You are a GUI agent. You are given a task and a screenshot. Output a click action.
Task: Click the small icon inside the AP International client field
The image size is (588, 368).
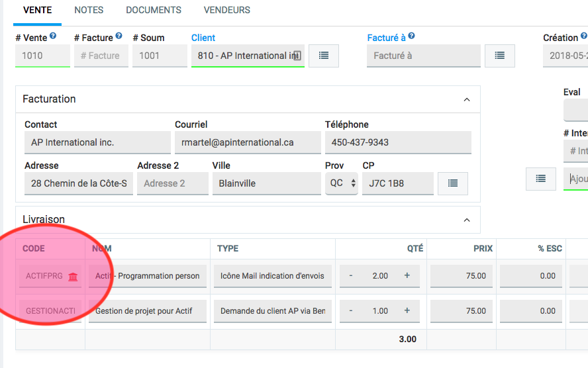[x=297, y=56]
